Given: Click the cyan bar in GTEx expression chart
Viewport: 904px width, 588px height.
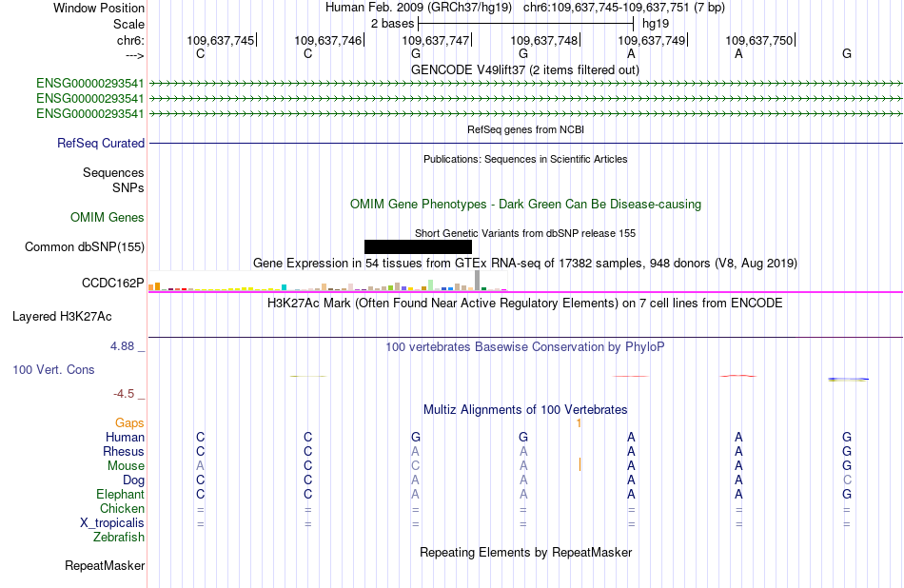Looking at the screenshot, I should (x=284, y=287).
